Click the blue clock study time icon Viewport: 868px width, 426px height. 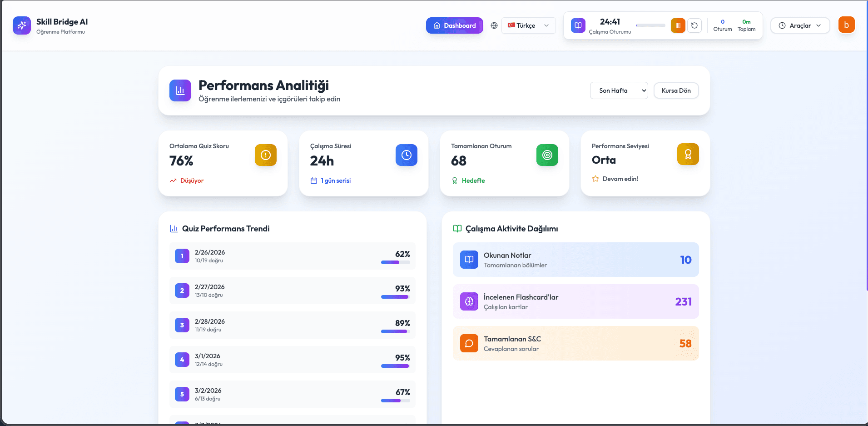pos(406,155)
